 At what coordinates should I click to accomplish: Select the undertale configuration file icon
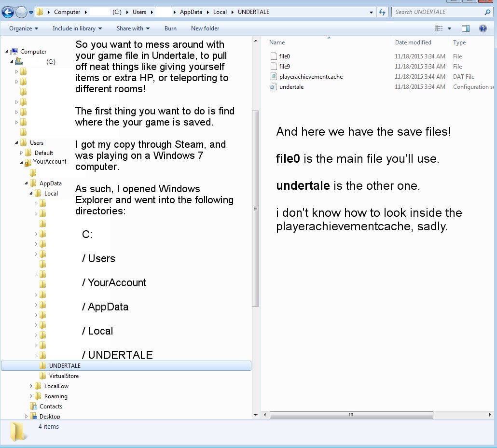(x=274, y=87)
